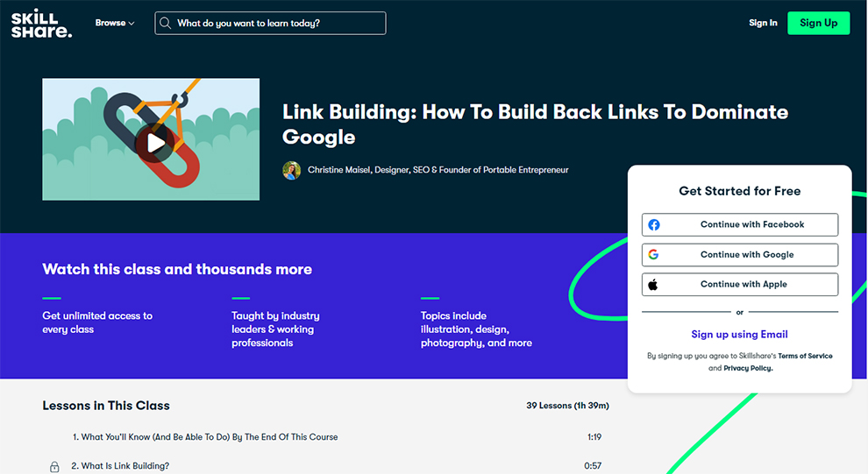This screenshot has height=474, width=868.
Task: Continue with Google sign-up
Action: [740, 254]
